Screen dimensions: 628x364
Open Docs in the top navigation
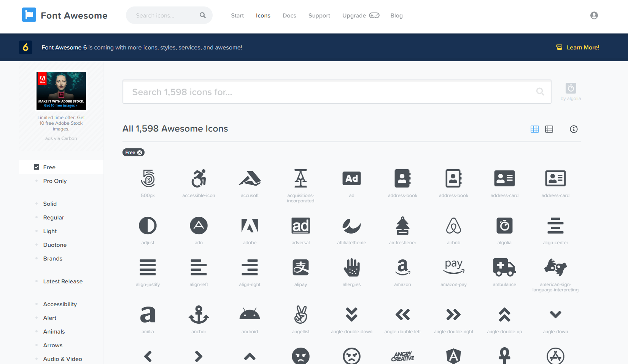[289, 16]
